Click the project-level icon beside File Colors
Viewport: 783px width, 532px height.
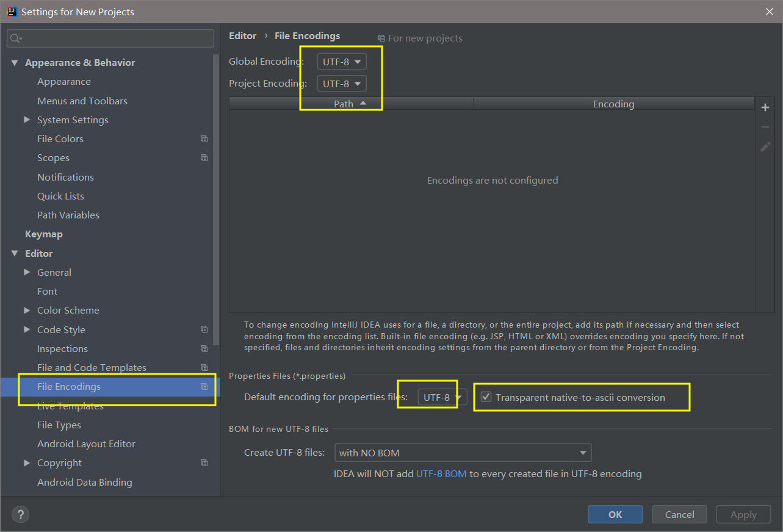(x=204, y=139)
